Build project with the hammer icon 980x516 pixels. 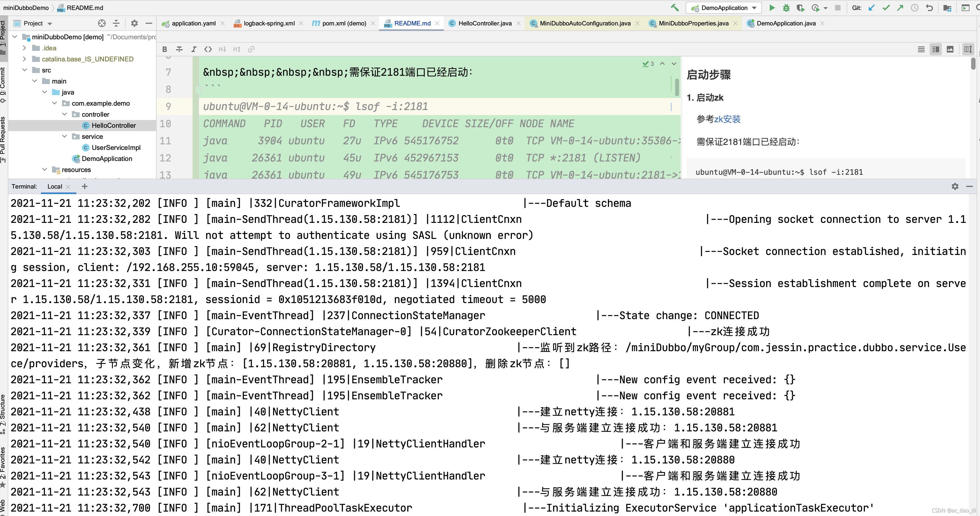pyautogui.click(x=675, y=8)
